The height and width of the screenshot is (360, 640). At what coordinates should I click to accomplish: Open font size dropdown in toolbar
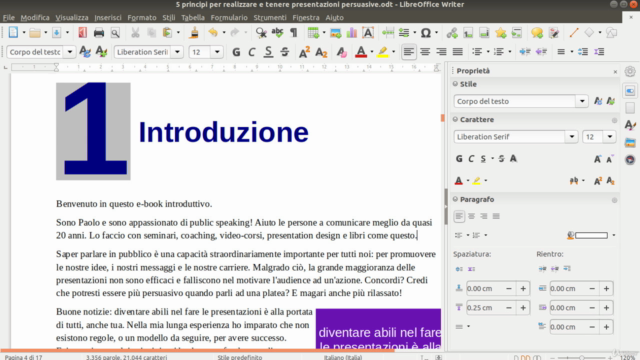tap(217, 52)
